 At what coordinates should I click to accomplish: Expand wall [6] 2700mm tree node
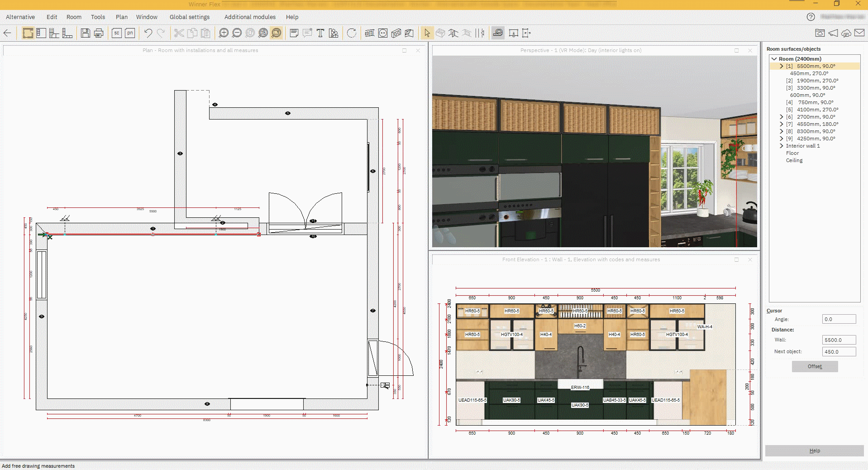[782, 117]
